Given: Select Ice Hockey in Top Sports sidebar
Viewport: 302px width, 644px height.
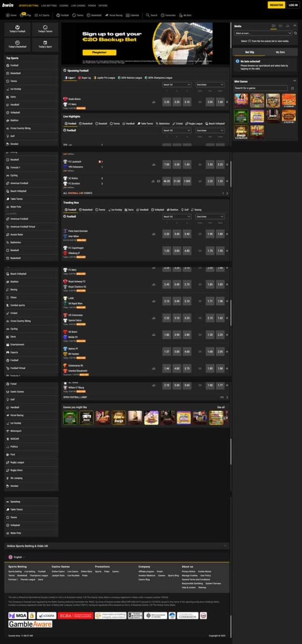Looking at the screenshot, I should (x=31, y=89).
